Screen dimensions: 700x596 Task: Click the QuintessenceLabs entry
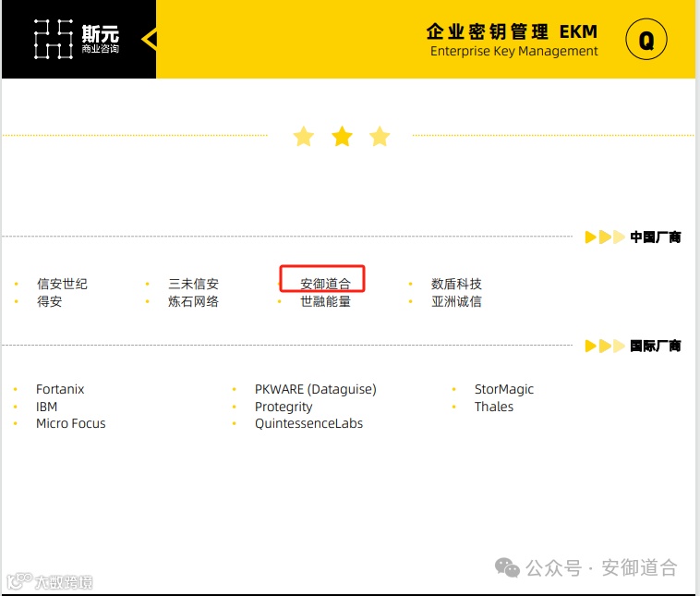tap(309, 423)
